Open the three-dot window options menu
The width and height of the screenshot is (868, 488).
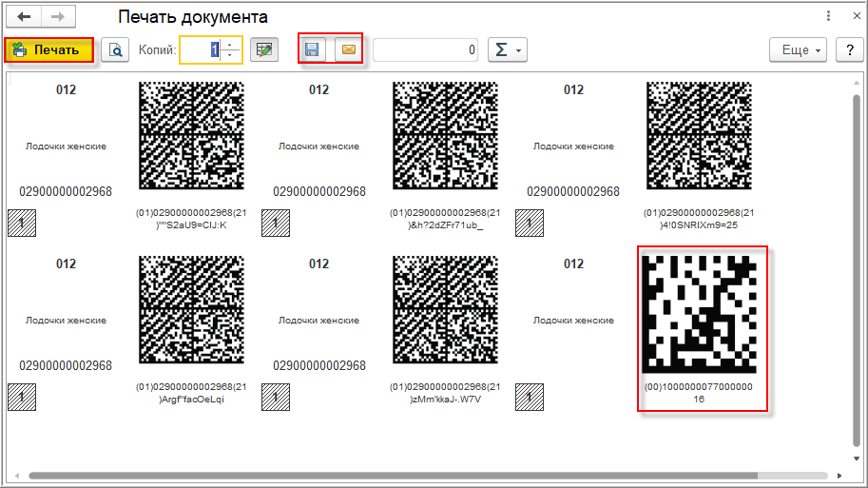click(x=828, y=16)
